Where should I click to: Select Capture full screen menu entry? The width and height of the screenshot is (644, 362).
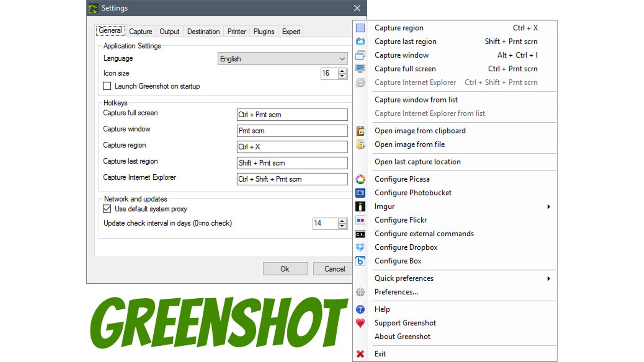(x=455, y=69)
